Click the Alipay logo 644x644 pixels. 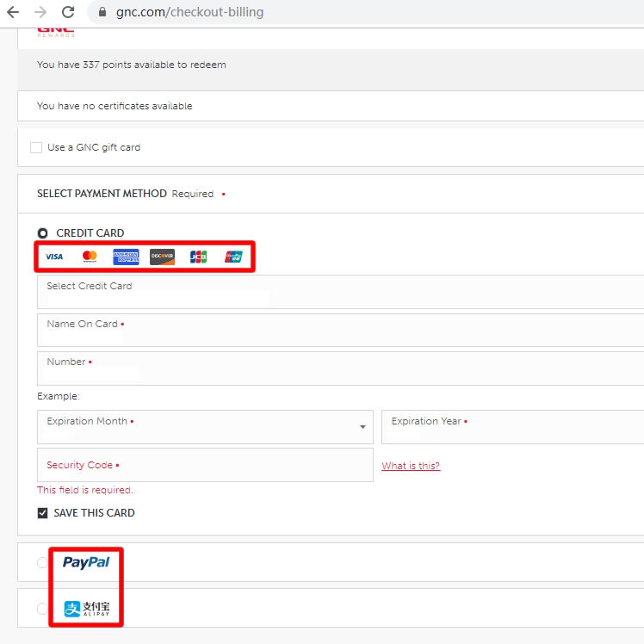click(x=86, y=609)
